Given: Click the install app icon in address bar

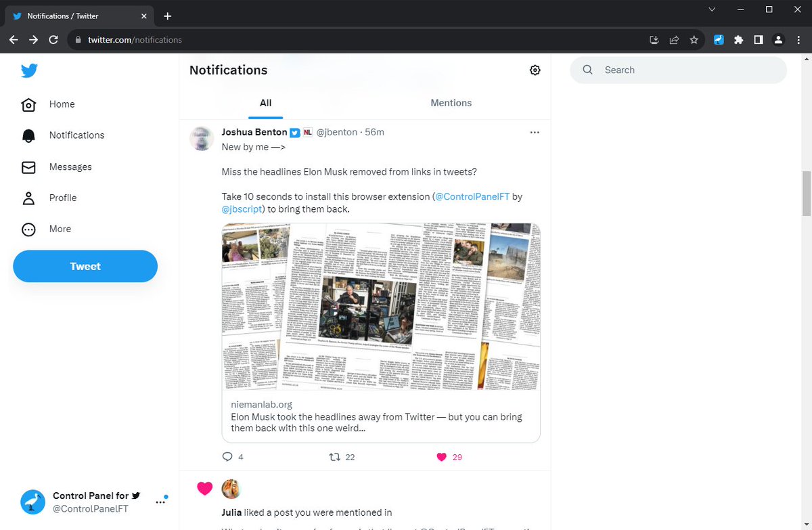Looking at the screenshot, I should coord(654,40).
